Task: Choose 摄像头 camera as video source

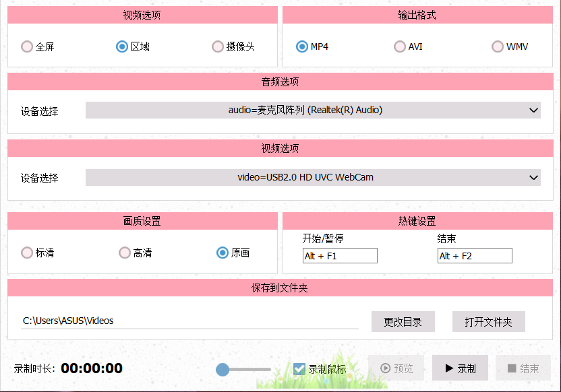Action: (x=218, y=46)
